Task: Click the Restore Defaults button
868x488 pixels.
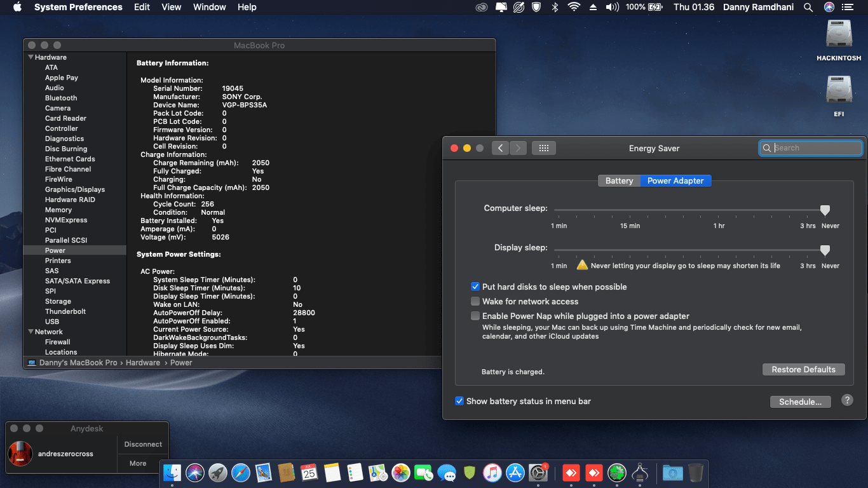Action: (804, 369)
